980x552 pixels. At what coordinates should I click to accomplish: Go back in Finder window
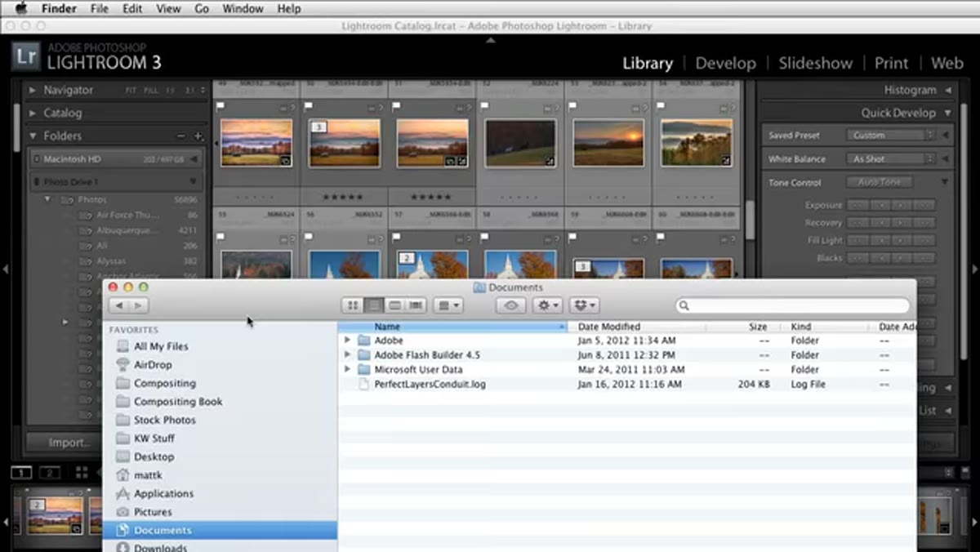click(x=119, y=305)
